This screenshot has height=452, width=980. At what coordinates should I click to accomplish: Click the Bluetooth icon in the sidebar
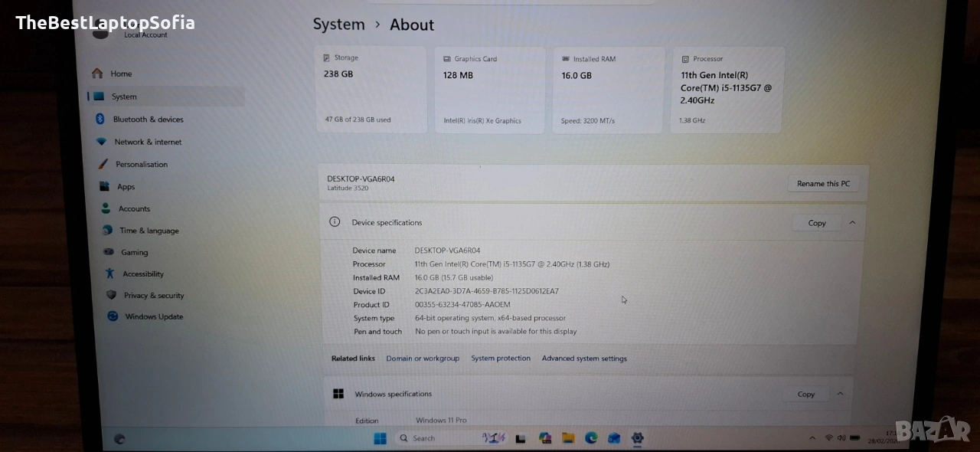point(100,119)
